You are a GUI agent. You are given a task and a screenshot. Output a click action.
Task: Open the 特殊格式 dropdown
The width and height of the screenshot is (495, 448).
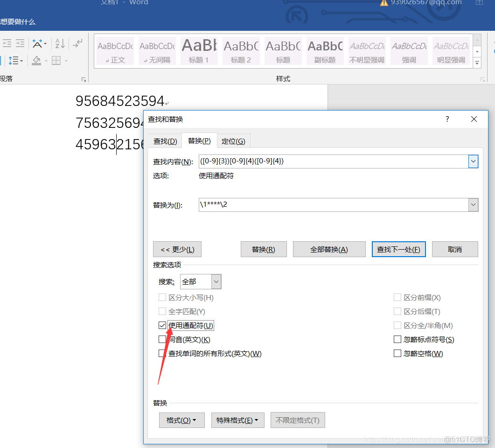coord(238,420)
